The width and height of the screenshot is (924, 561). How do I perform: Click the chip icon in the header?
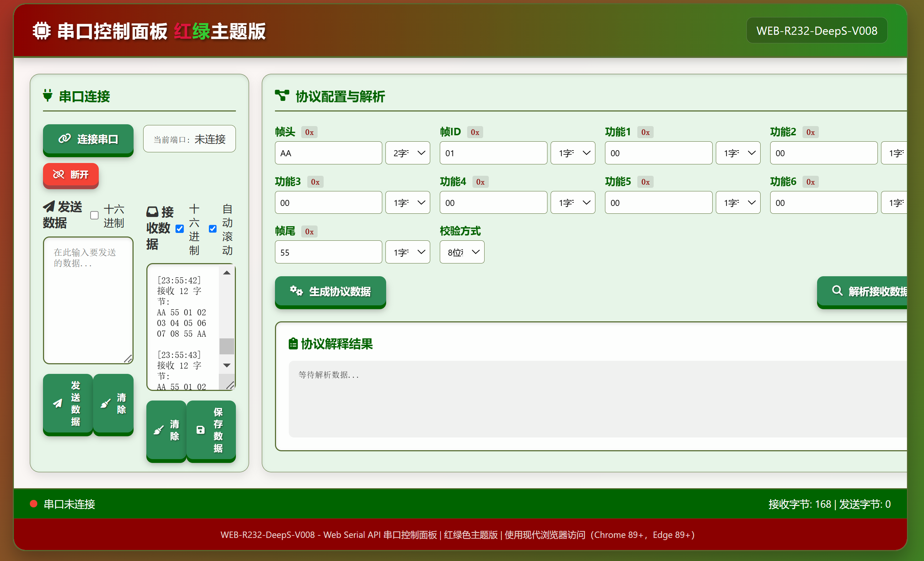41,31
